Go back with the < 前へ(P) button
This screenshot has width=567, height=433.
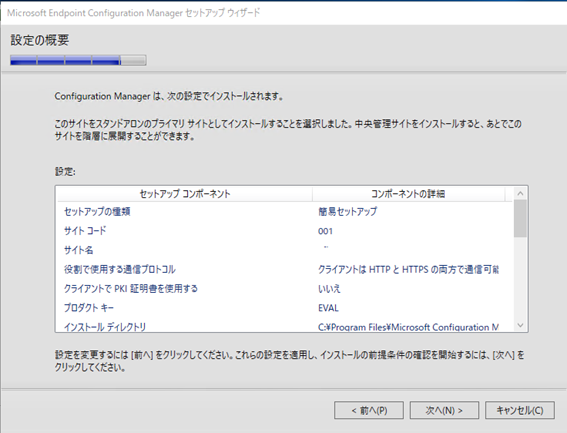(x=369, y=410)
